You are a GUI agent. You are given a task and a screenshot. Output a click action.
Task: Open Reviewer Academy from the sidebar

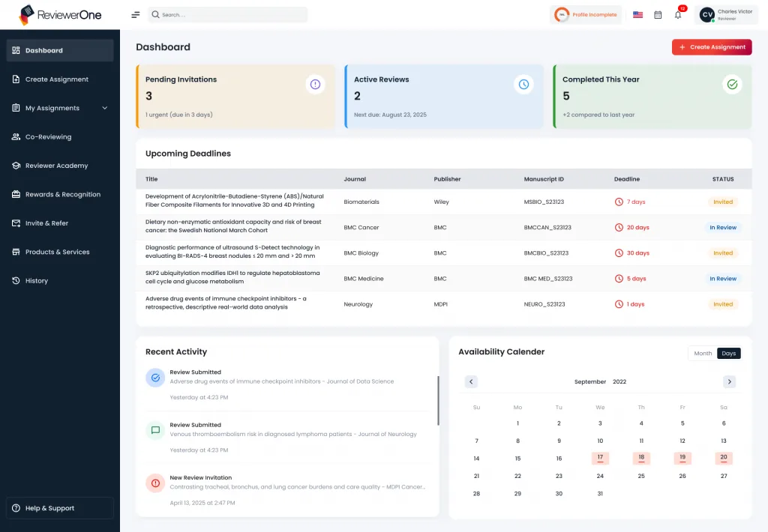[16, 166]
